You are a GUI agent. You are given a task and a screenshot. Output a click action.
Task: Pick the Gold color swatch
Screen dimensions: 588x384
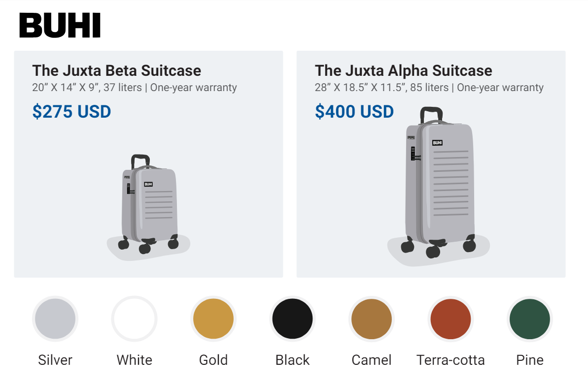pos(213,319)
